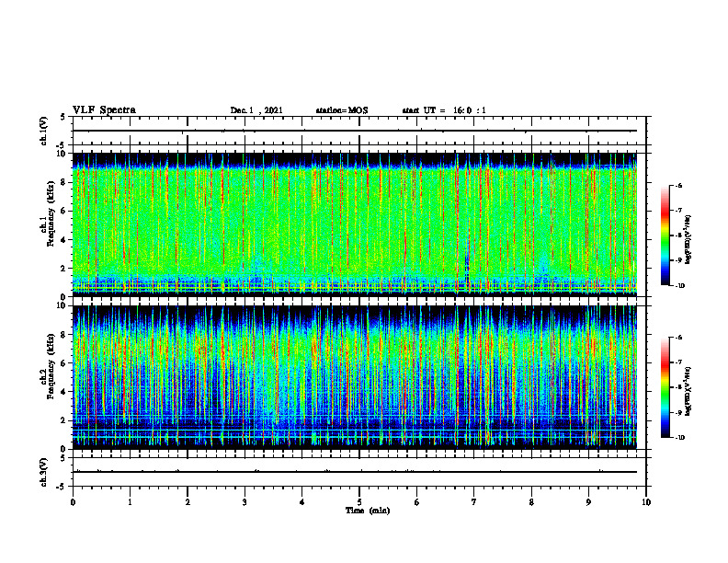This screenshot has height=563, width=728.
Task: Click time axis tick label "3"
Action: pyautogui.click(x=245, y=502)
